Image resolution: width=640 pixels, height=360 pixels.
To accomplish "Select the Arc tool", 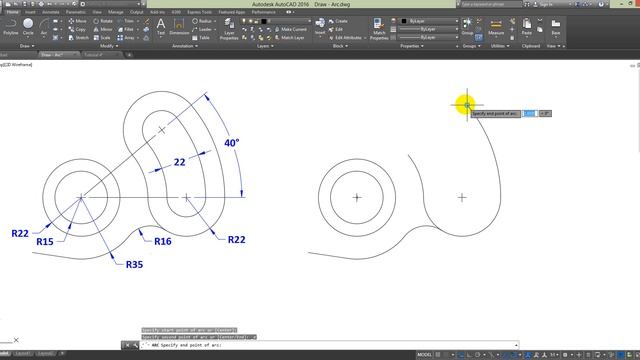I will pos(44,27).
